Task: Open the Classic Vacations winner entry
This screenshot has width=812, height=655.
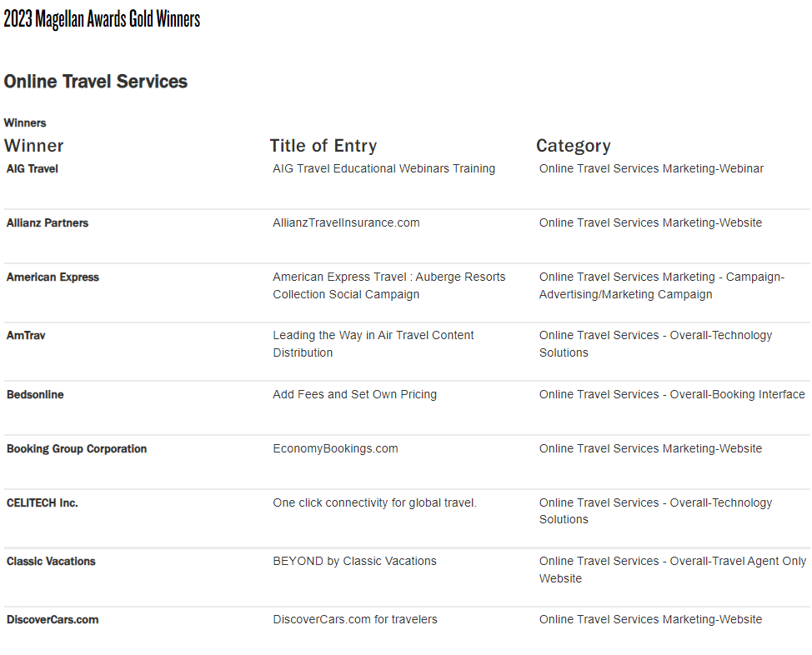Action: (x=51, y=562)
